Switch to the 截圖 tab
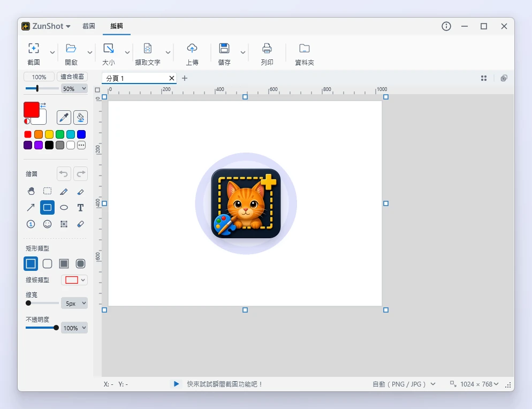532x409 pixels. coord(88,26)
